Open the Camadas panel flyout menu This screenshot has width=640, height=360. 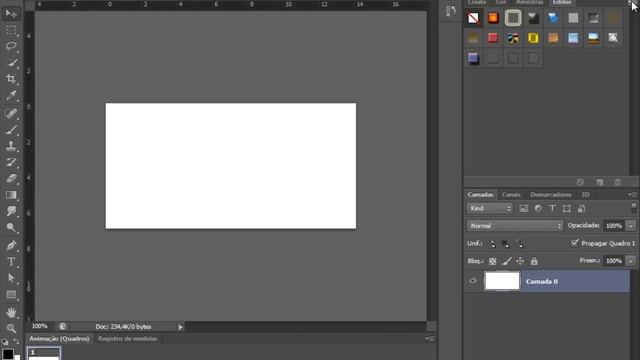click(633, 195)
